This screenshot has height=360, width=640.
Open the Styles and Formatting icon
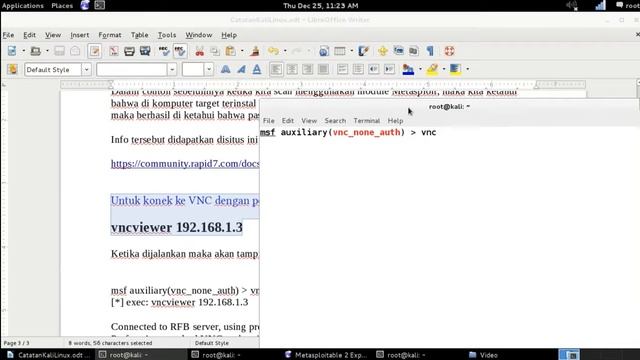(12, 69)
